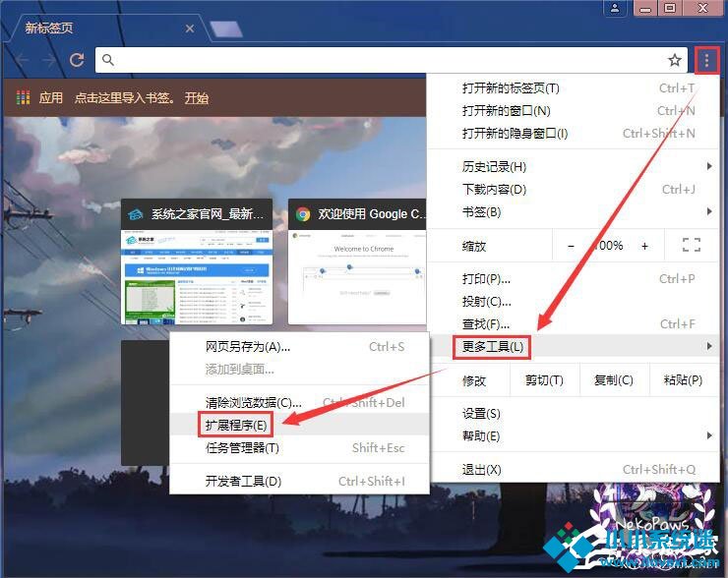Open 历史记录(H) menu entry
This screenshot has width=728, height=578.
tap(573, 166)
